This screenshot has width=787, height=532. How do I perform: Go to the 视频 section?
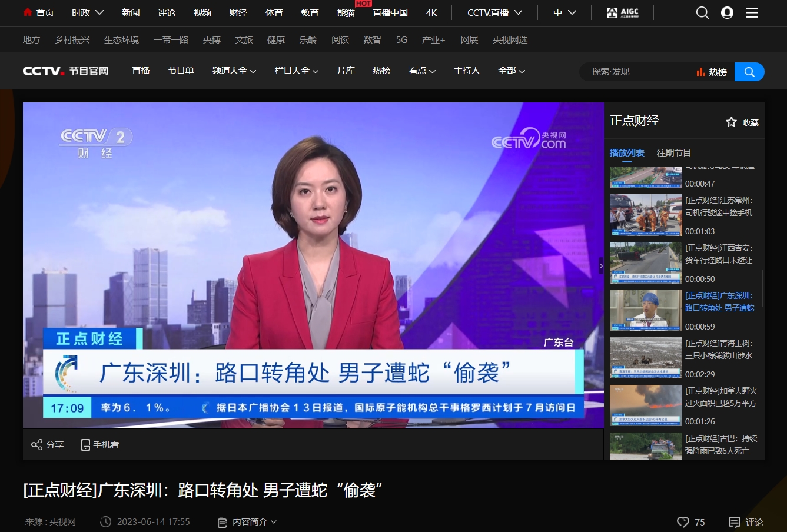pos(202,12)
